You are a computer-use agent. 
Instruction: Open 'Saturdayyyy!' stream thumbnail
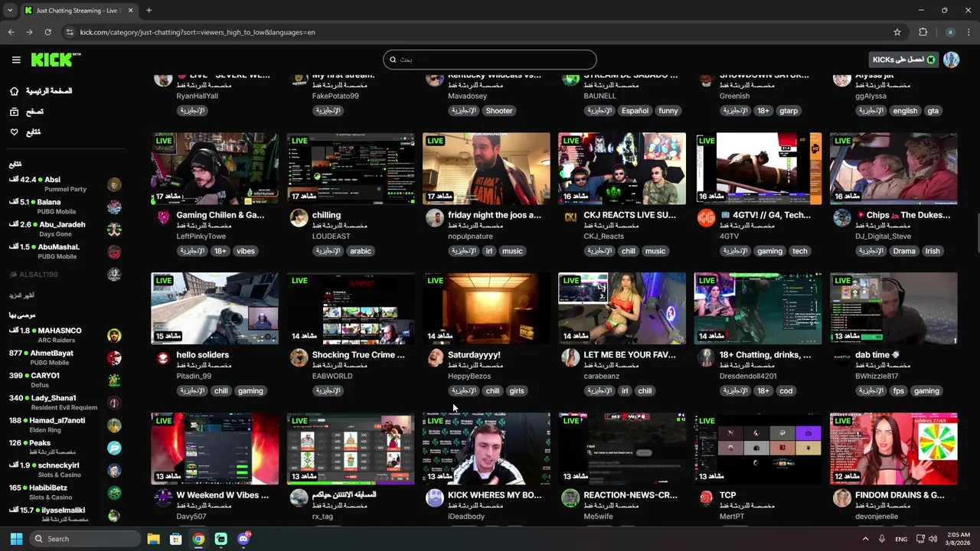pos(486,308)
